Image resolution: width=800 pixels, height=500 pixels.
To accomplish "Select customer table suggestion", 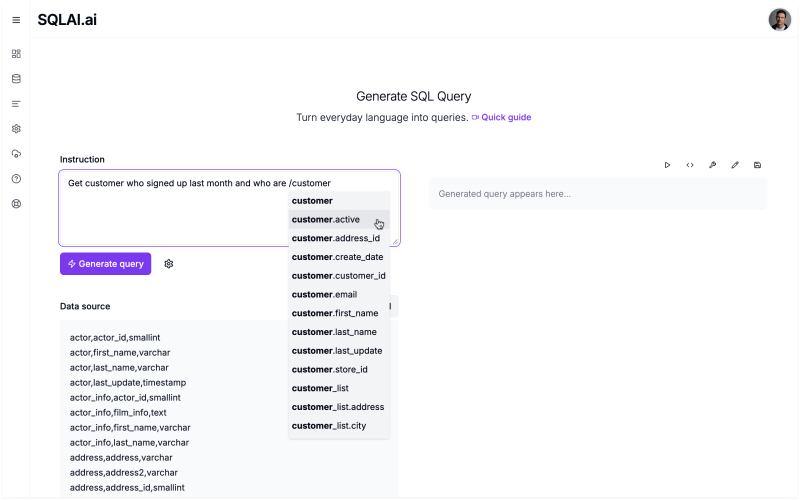I will 339,201.
